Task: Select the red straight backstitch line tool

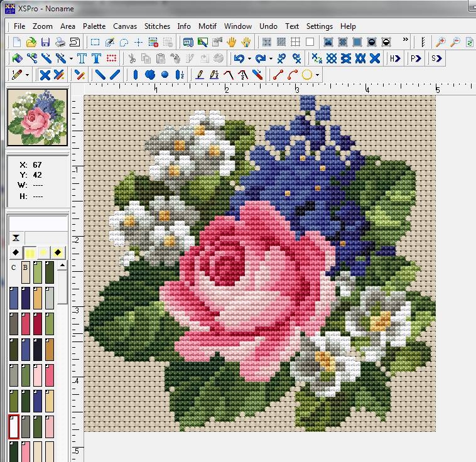Action: [x=278, y=75]
